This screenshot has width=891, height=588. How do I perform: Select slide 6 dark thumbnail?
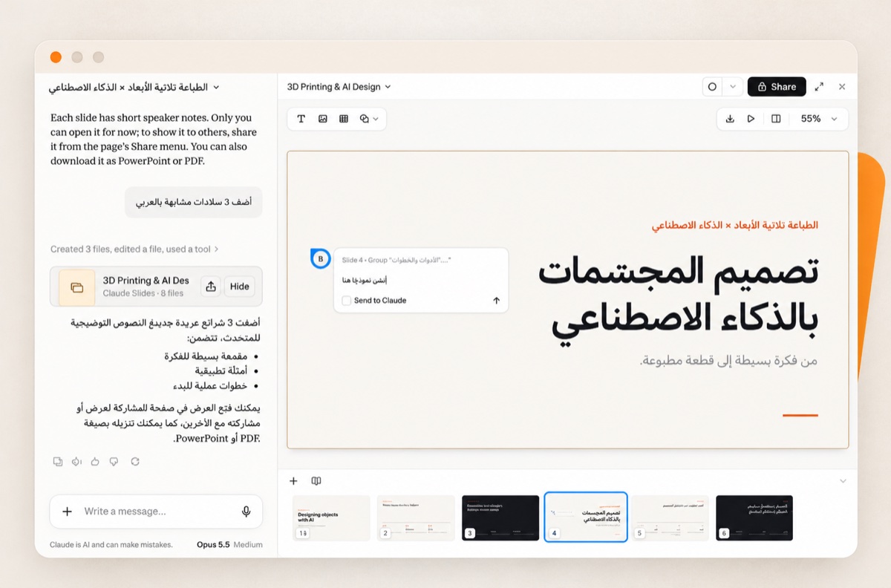point(754,517)
